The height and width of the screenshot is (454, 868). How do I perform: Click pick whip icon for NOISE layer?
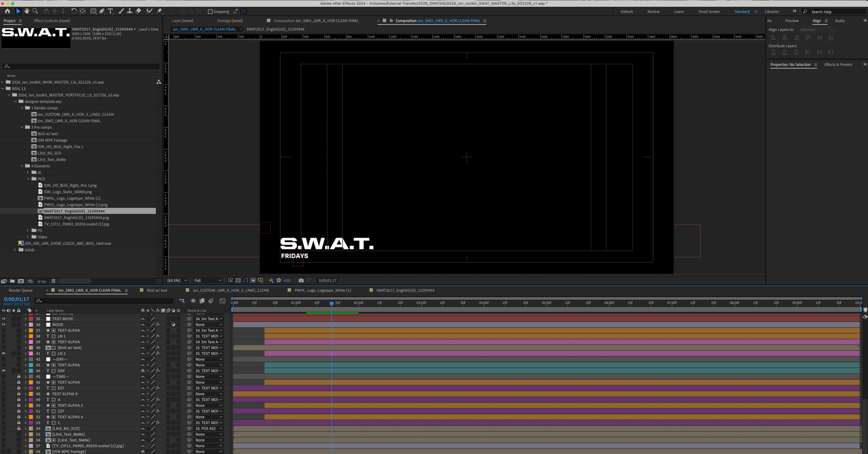(x=189, y=324)
